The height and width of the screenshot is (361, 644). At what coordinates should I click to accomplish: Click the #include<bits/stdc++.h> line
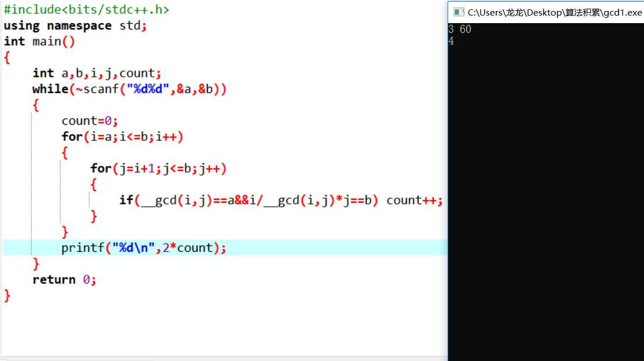pos(86,9)
